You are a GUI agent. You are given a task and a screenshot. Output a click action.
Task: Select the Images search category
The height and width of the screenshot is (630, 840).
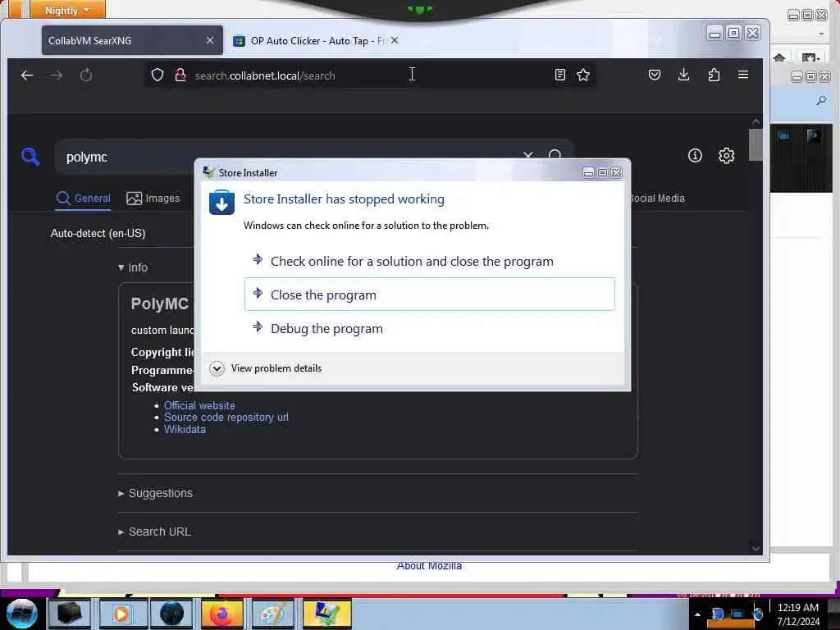click(x=153, y=199)
